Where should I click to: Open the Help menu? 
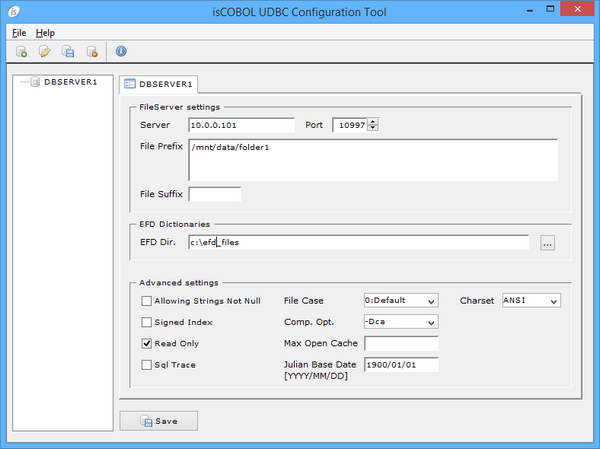45,33
